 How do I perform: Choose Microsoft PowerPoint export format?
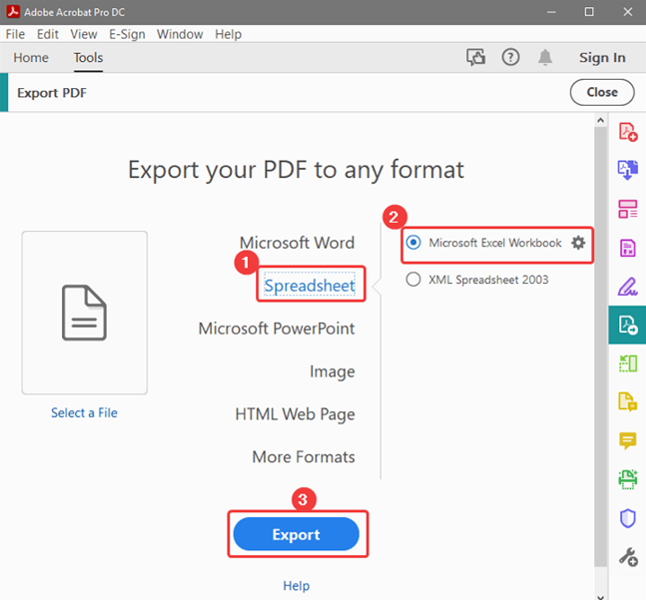pyautogui.click(x=276, y=328)
